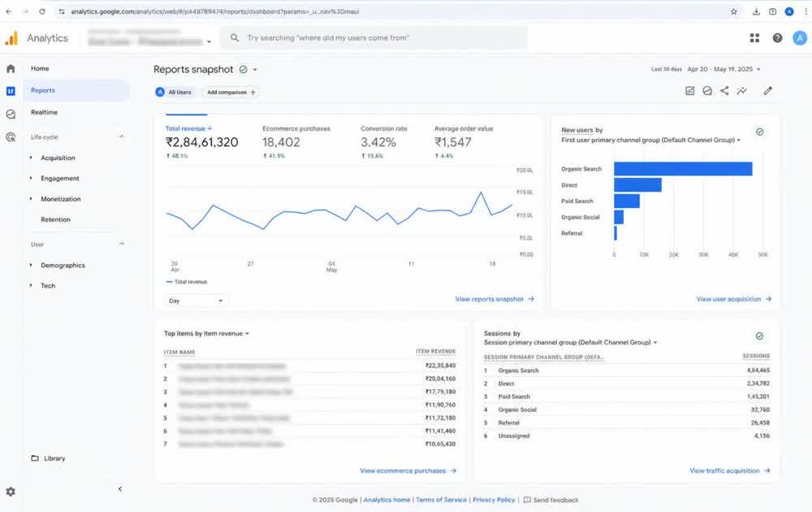812x512 pixels.
Task: Open Terms of Service footer link
Action: 441,500
